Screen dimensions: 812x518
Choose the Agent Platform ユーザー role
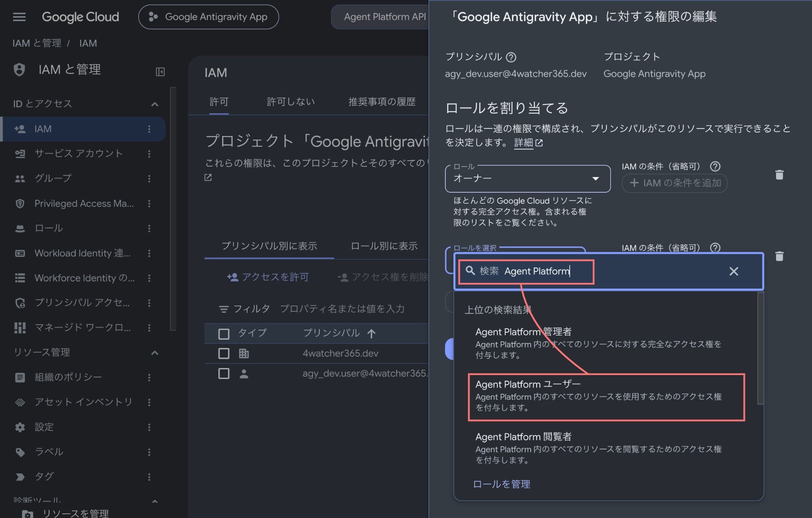(606, 396)
